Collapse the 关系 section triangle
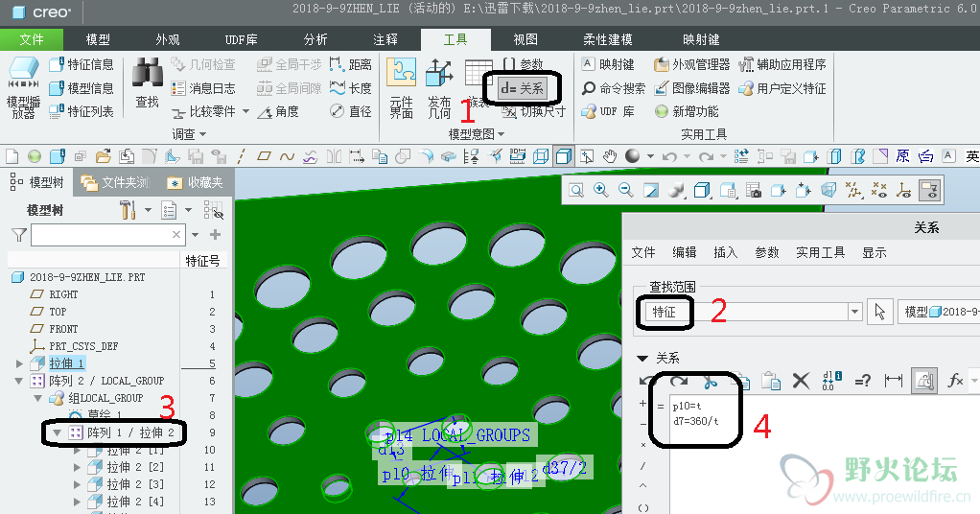 click(x=642, y=359)
